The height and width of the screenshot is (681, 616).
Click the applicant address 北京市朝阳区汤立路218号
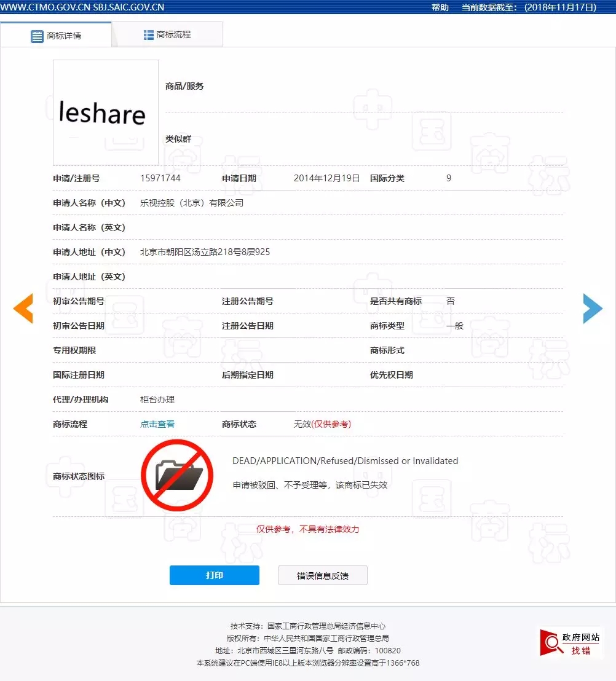point(205,252)
